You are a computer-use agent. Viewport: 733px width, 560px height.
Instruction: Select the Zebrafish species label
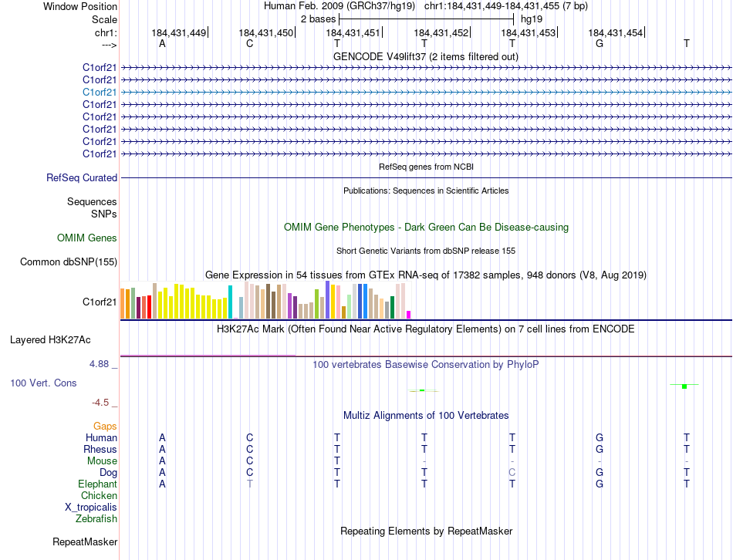[96, 518]
